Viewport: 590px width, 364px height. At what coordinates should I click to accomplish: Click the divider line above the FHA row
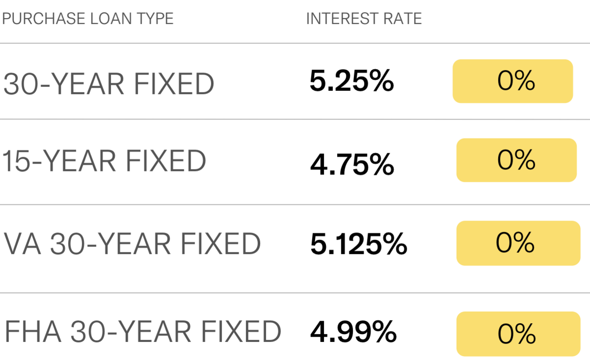[295, 293]
